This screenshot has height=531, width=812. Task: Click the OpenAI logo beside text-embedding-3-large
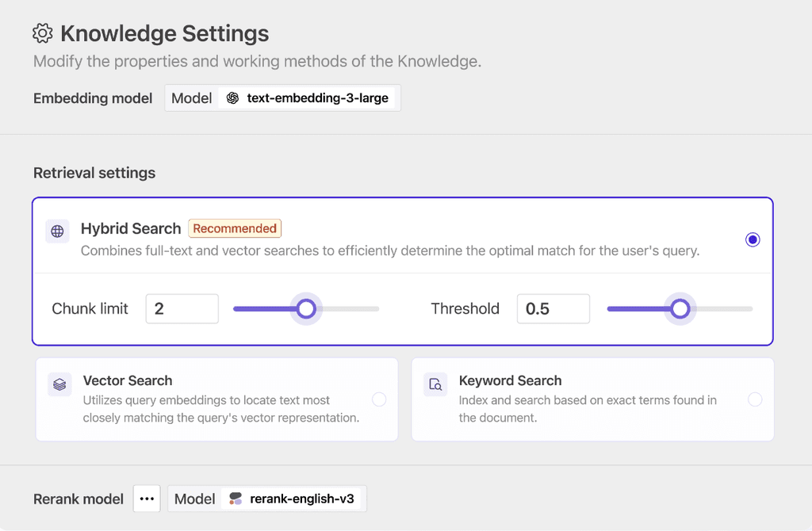click(x=232, y=98)
